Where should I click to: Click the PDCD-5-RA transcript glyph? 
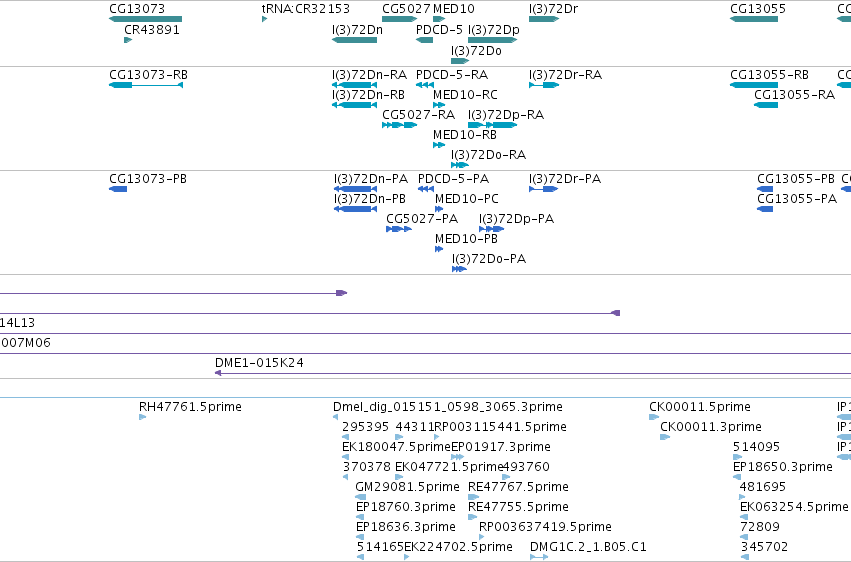(x=425, y=85)
